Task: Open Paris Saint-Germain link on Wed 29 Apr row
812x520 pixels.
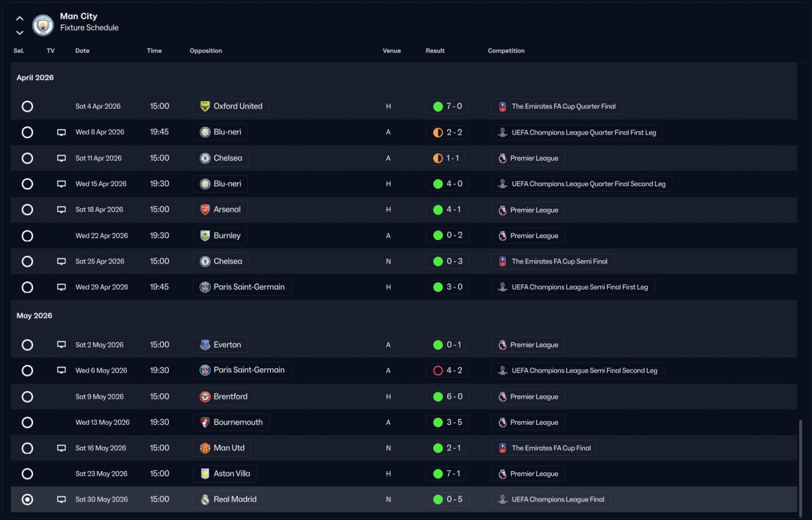Action: [x=242, y=287]
